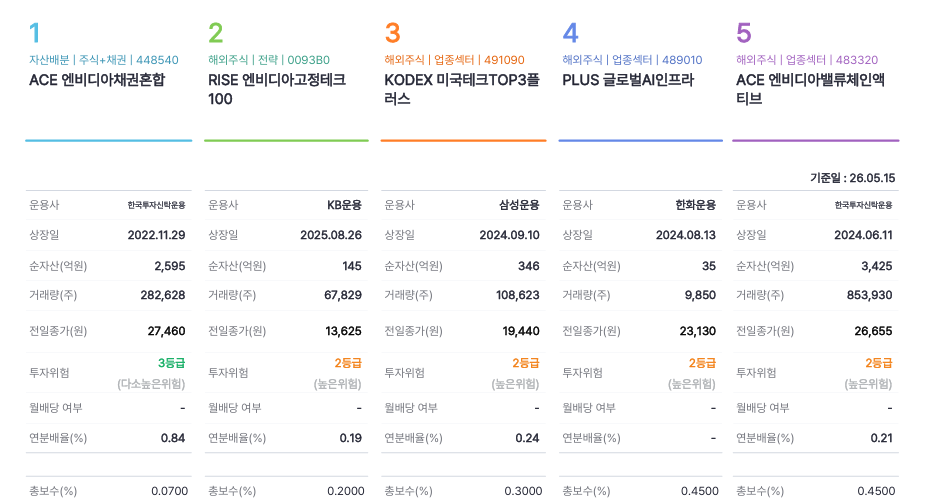Select net assets value 346
Screen dimensions: 928x503
529,266
